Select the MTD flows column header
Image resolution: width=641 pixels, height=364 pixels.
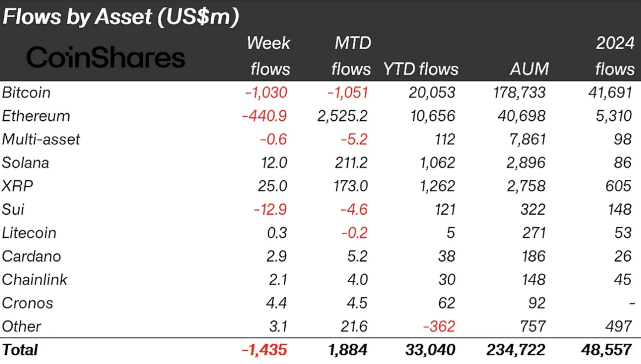tap(351, 56)
